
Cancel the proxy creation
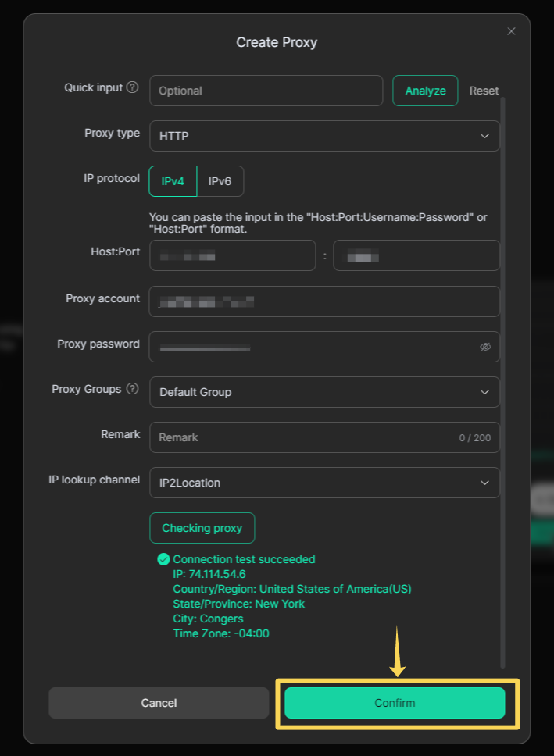tap(159, 703)
